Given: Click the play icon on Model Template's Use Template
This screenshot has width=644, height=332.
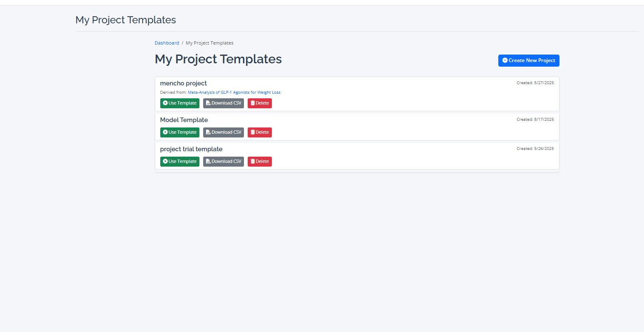Looking at the screenshot, I should coord(165,132).
